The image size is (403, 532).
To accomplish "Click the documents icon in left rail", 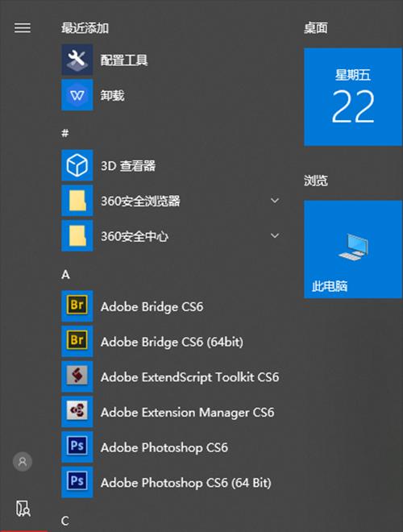I will 23,509.
